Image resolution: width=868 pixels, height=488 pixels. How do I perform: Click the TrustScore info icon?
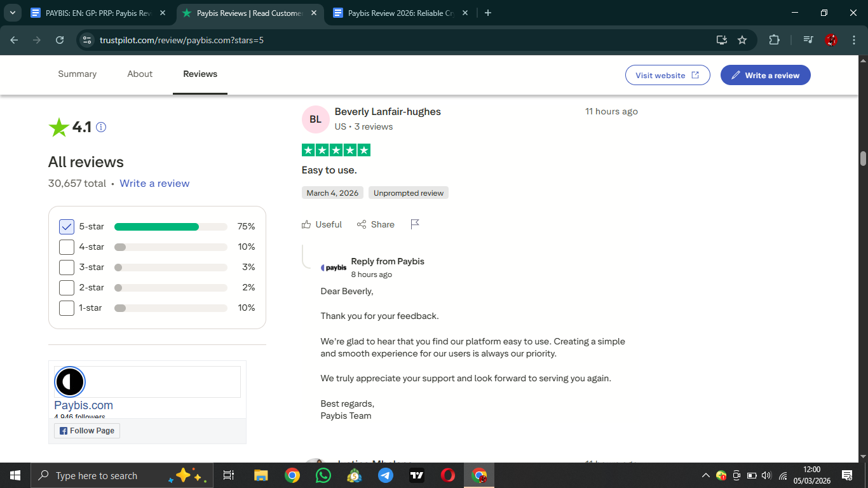tap(101, 127)
